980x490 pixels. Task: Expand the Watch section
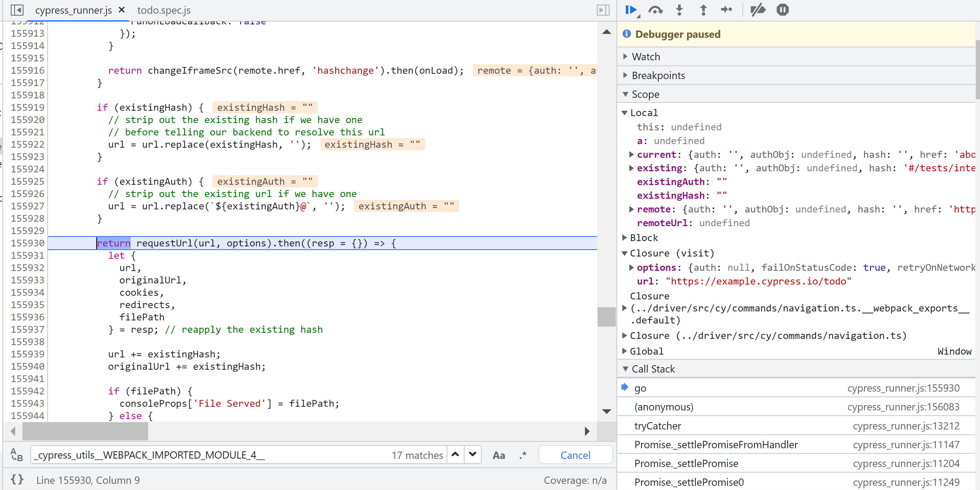point(646,57)
